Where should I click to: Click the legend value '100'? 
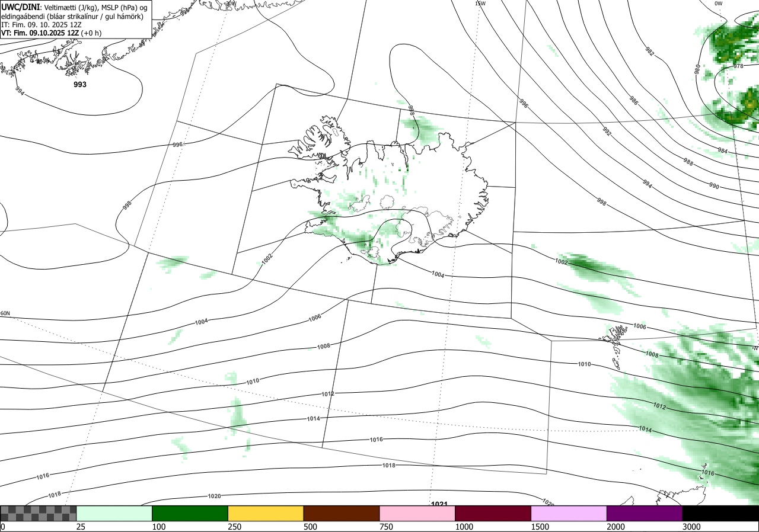pyautogui.click(x=158, y=527)
